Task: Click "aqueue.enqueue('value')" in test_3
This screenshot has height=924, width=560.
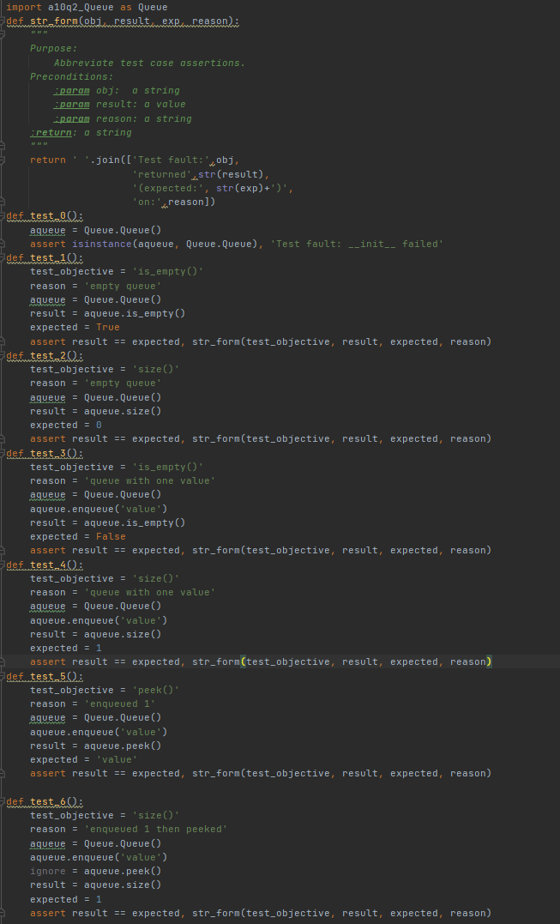Action: (99, 509)
